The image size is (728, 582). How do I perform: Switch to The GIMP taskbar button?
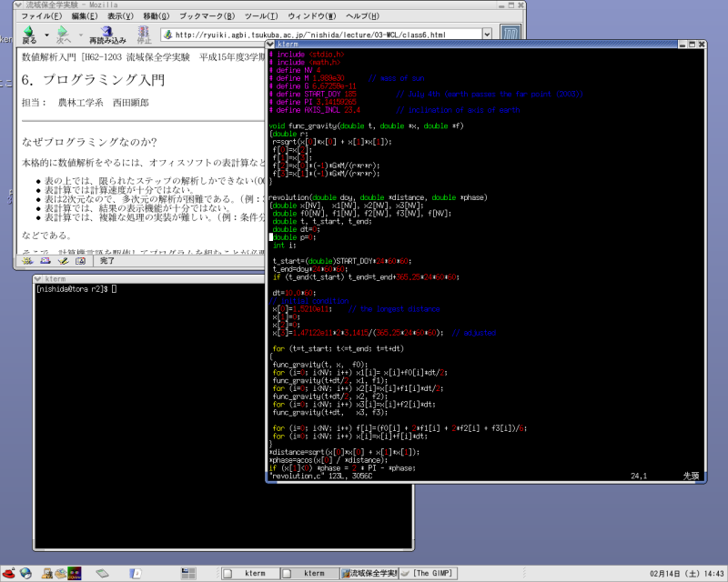433,573
